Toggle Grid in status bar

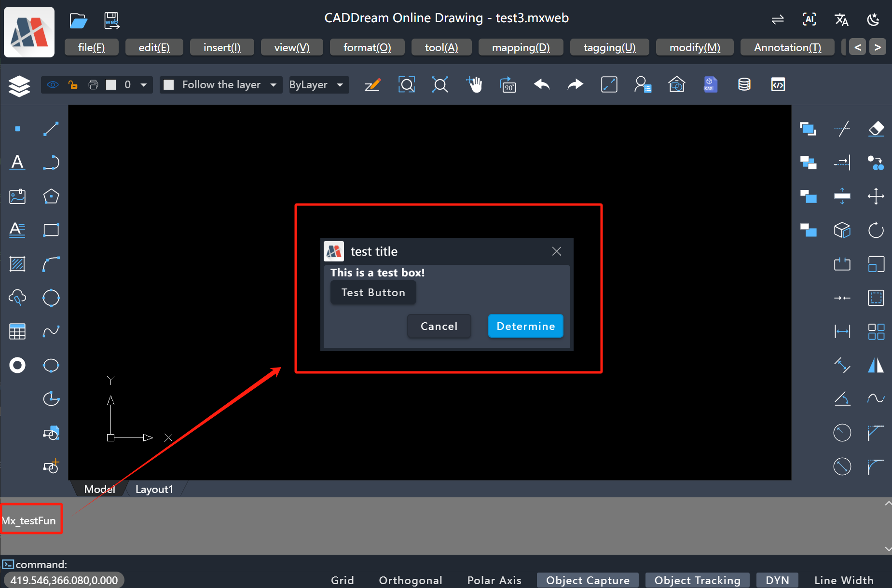click(x=342, y=580)
